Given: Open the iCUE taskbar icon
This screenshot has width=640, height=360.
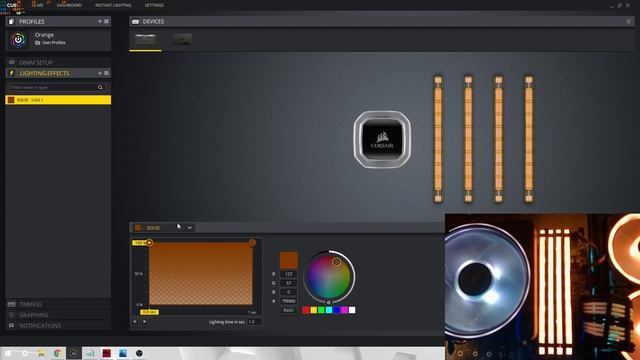Looking at the screenshot, I should (74, 353).
